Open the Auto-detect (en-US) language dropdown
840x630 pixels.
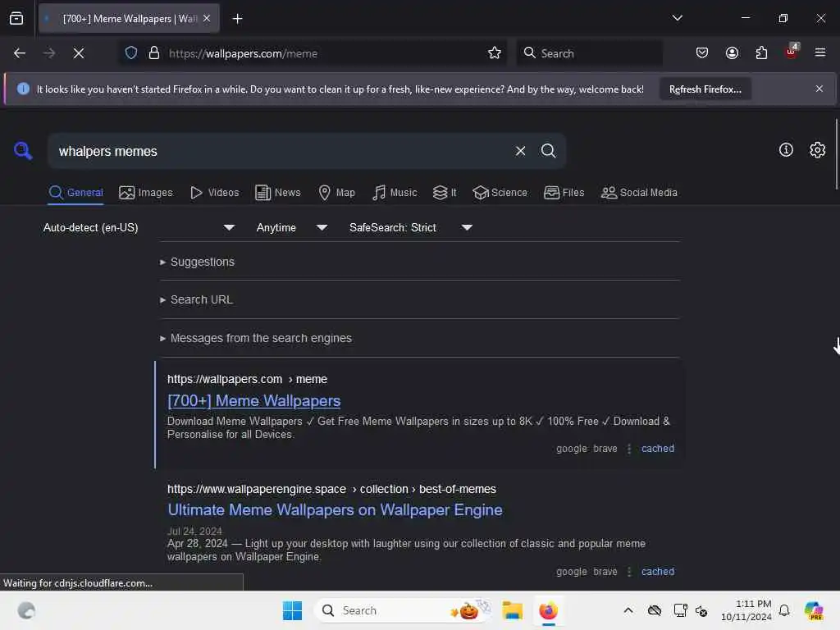coord(139,228)
